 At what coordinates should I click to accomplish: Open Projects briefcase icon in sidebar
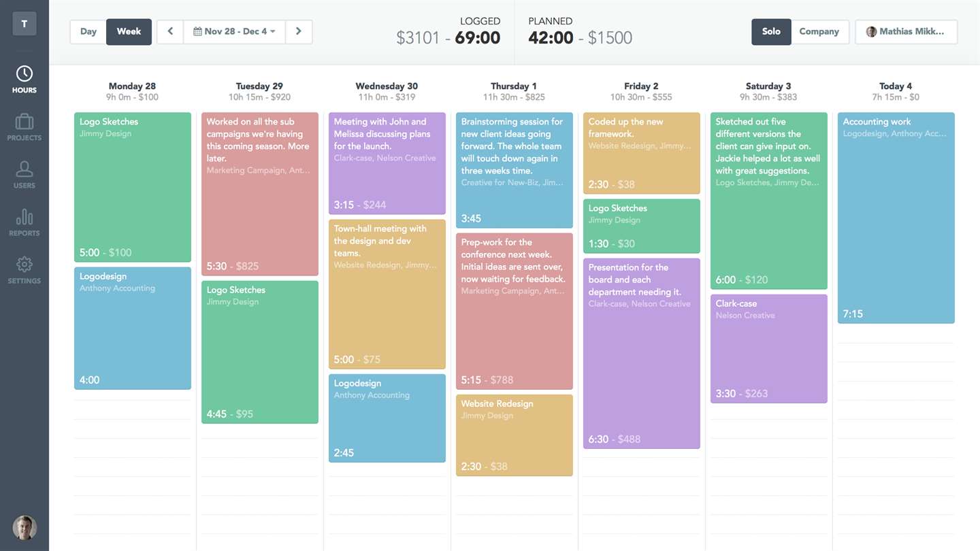[24, 122]
